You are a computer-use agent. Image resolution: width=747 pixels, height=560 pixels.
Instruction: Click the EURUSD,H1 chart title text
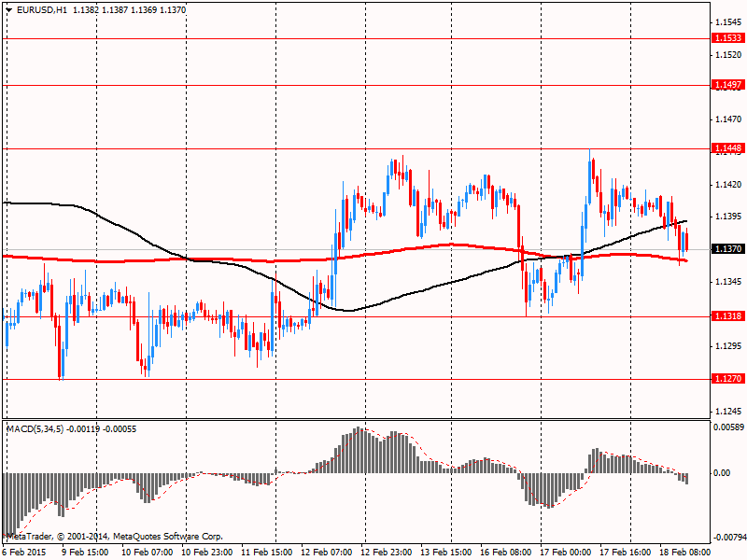pyautogui.click(x=42, y=9)
